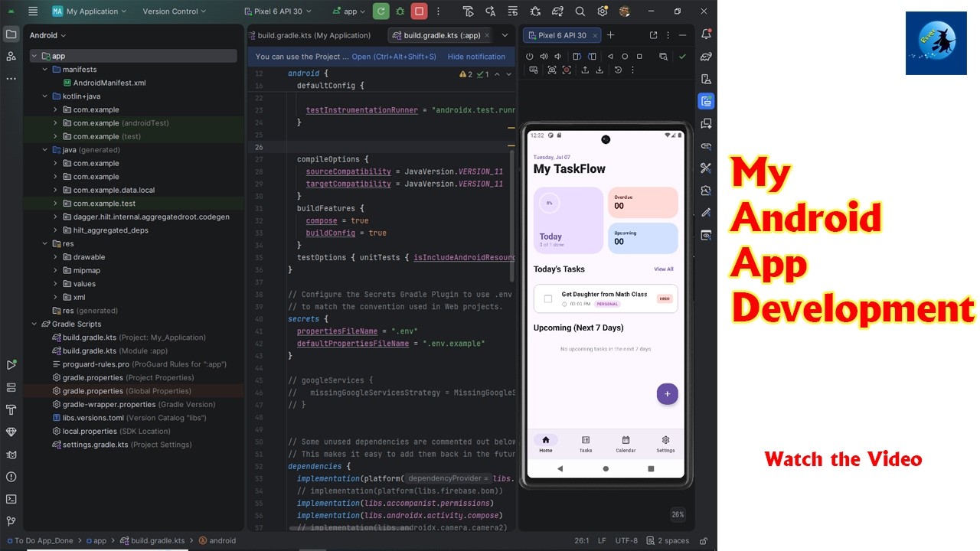This screenshot has width=980, height=551.
Task: Open the My Application project dropdown
Action: pos(90,11)
